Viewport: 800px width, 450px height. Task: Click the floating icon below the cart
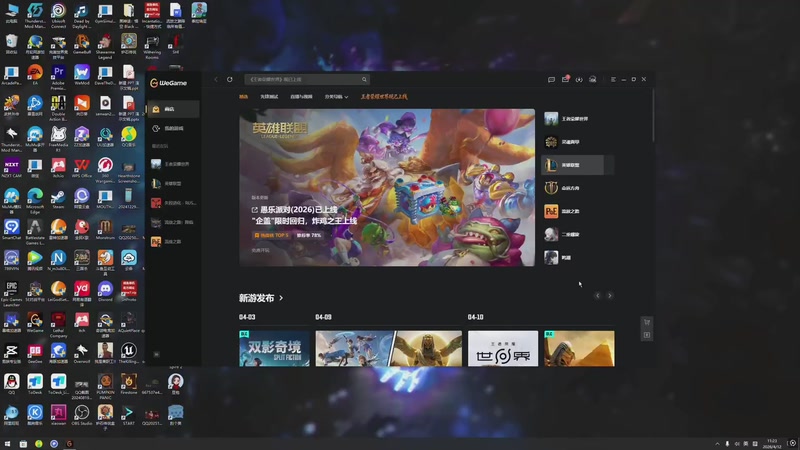pyautogui.click(x=647, y=335)
